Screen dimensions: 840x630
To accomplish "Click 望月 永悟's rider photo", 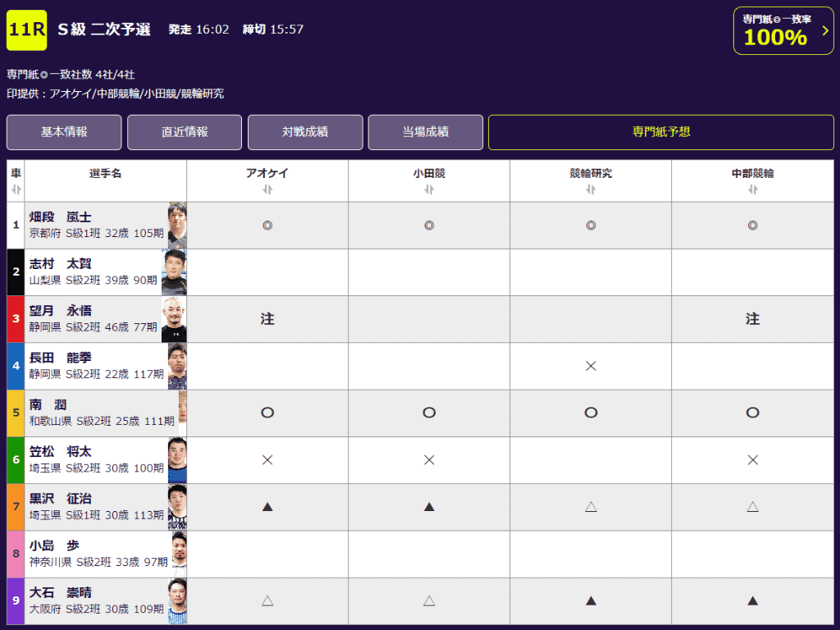I will [174, 319].
